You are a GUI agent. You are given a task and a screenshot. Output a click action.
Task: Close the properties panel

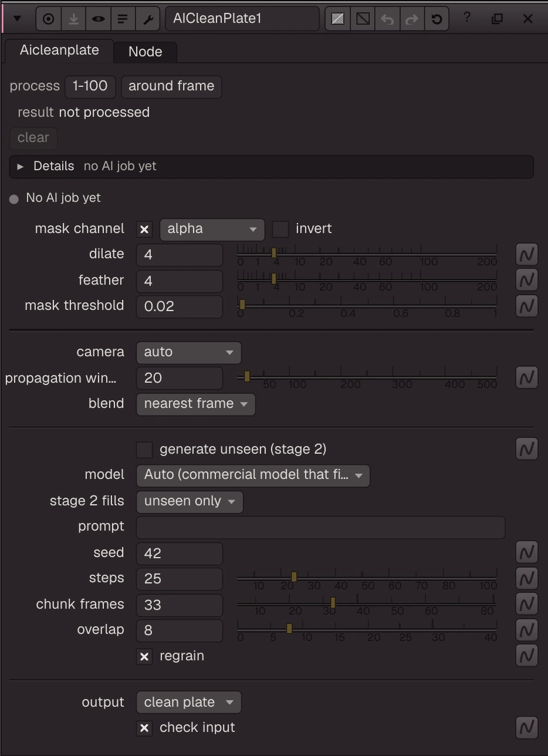click(527, 19)
